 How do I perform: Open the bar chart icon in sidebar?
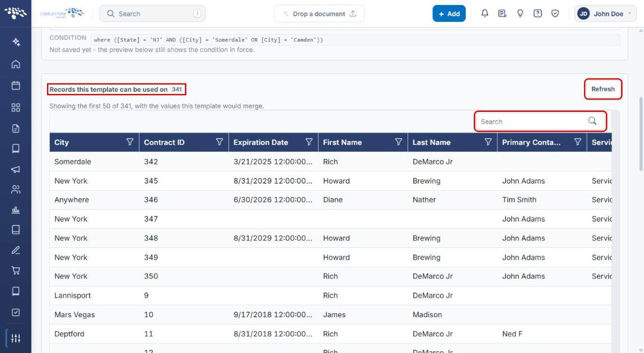16,210
